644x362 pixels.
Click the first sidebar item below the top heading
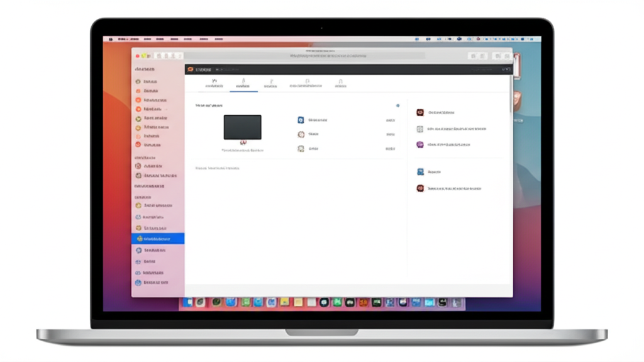point(150,82)
